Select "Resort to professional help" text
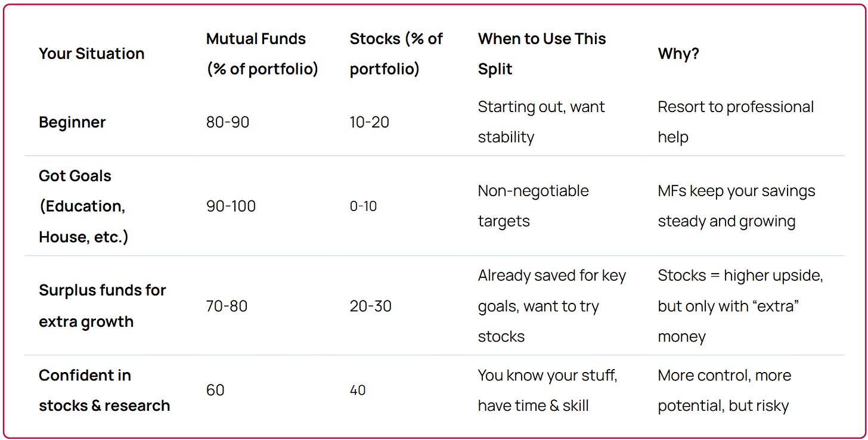868x440 pixels. pyautogui.click(x=736, y=122)
